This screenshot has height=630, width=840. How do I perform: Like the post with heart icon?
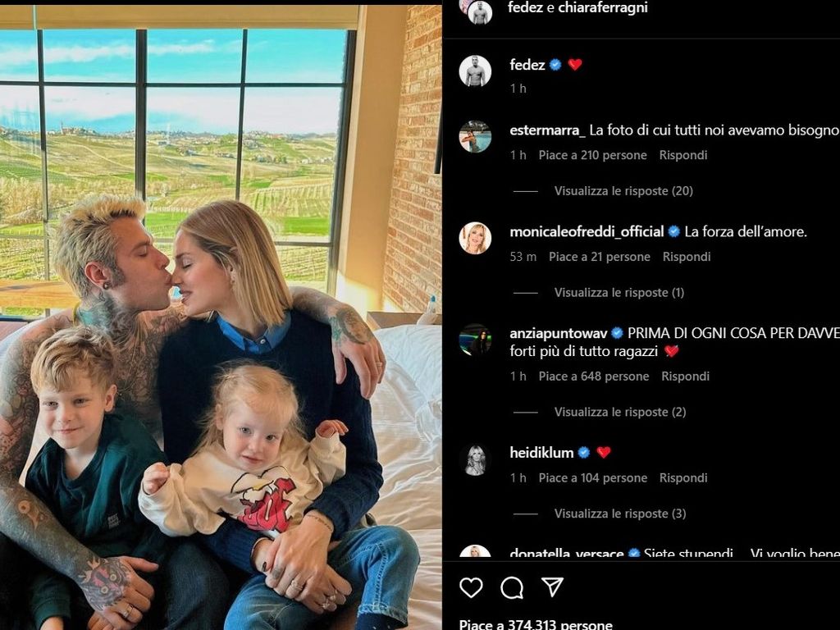click(x=471, y=587)
